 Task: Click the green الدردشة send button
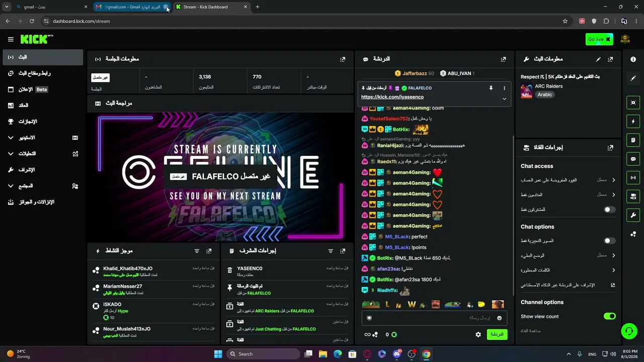497,334
